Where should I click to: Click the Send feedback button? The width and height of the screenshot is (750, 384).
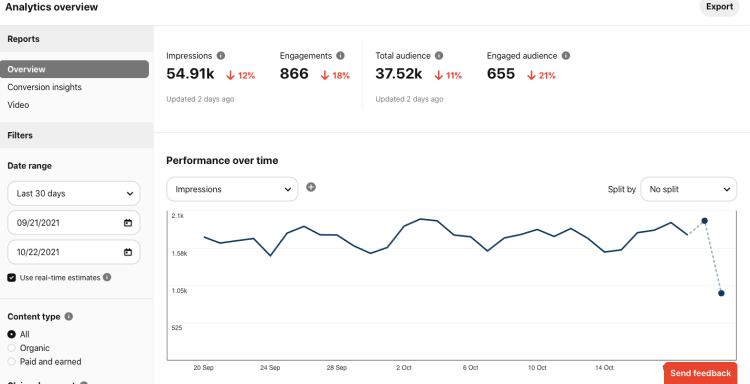coord(700,373)
